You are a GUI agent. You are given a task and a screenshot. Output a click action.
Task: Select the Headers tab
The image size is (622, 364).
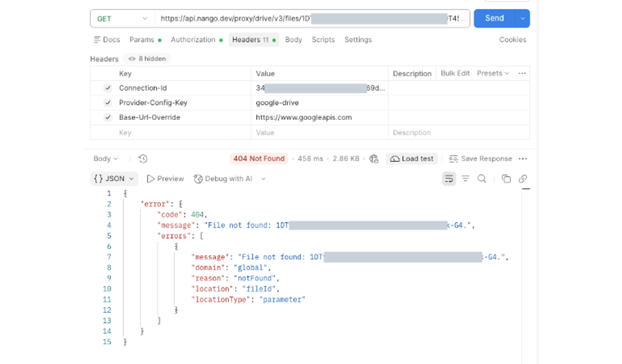pos(254,40)
